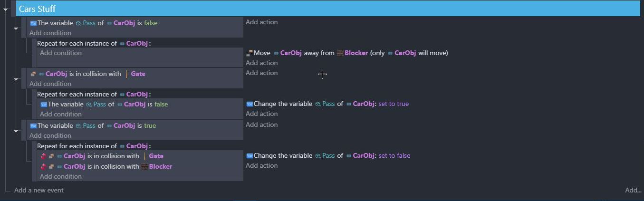Click variable icon of set to false action
Viewport: 644px width, 201px height.
[x=250, y=155]
